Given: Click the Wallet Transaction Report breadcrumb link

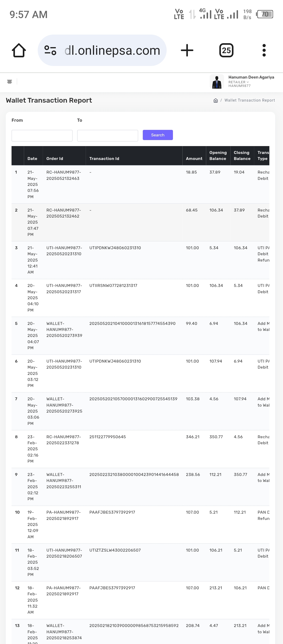Looking at the screenshot, I should pyautogui.click(x=249, y=100).
